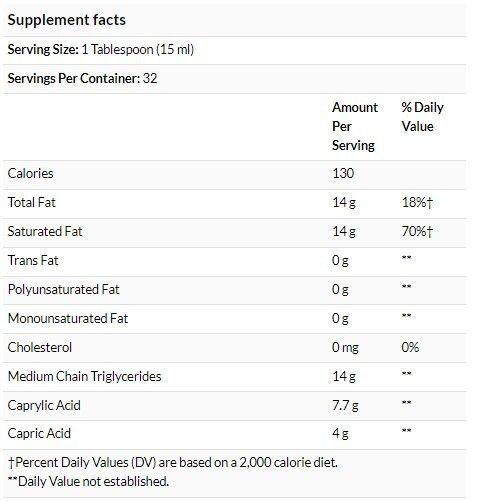This screenshot has height=501, width=479.
Task: Select the Serving Size label
Action: tap(43, 49)
